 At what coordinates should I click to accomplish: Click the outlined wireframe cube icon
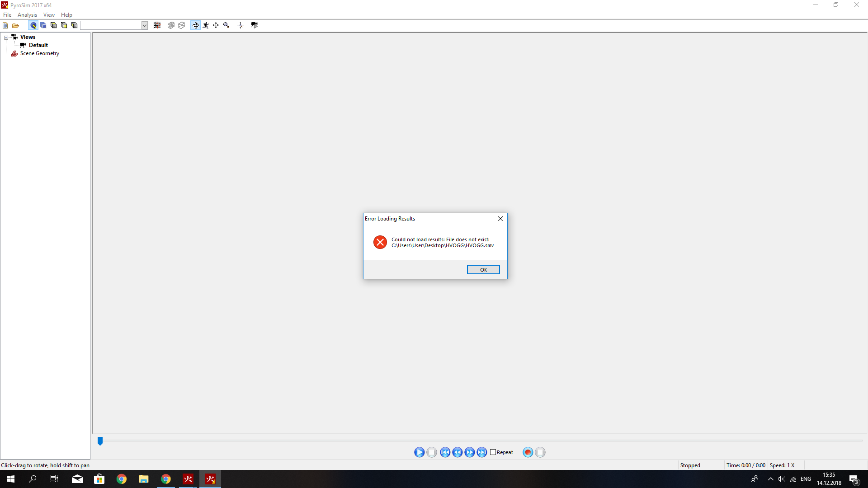pyautogui.click(x=182, y=25)
